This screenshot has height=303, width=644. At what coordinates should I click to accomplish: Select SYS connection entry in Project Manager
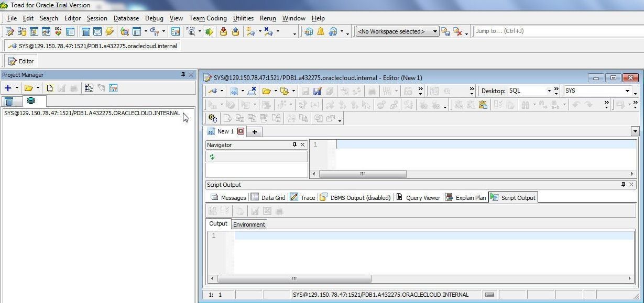click(x=92, y=113)
